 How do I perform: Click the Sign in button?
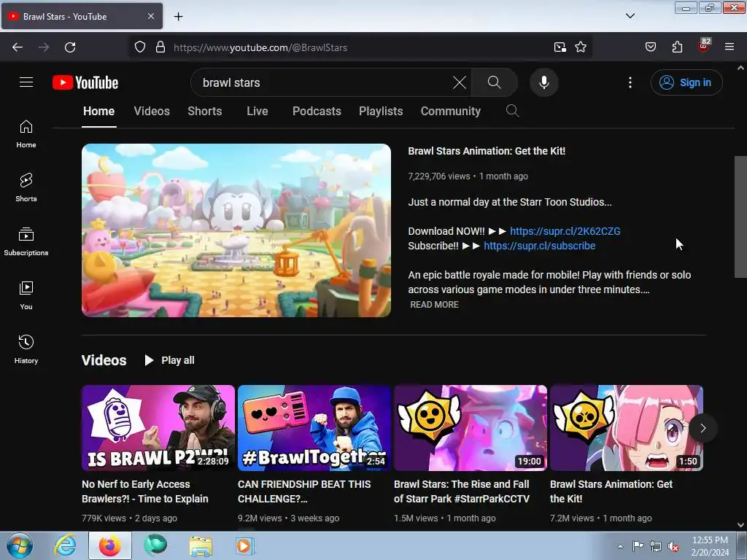(686, 82)
